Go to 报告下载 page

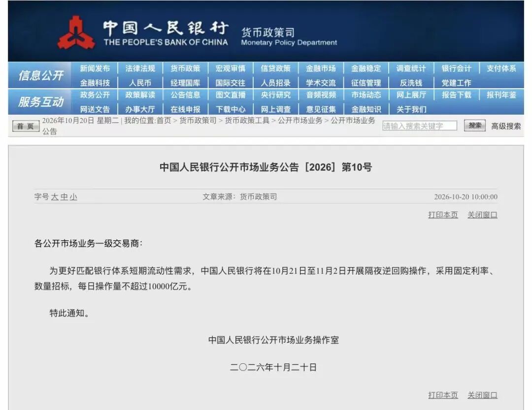(x=456, y=95)
